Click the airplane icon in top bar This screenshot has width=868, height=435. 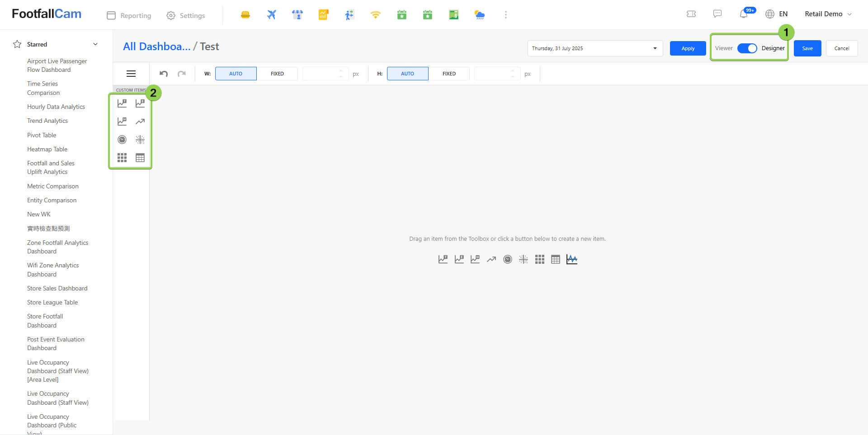pos(271,15)
